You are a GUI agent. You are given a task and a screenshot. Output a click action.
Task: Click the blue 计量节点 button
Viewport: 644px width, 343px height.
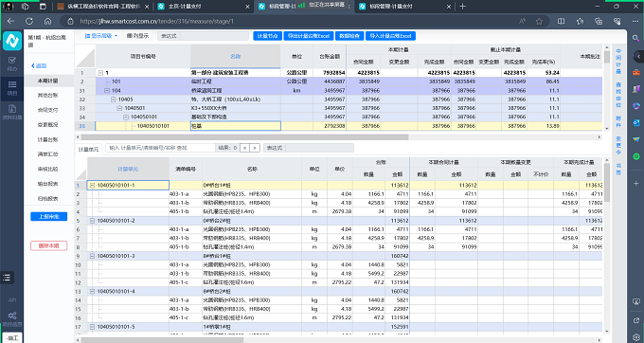point(267,36)
